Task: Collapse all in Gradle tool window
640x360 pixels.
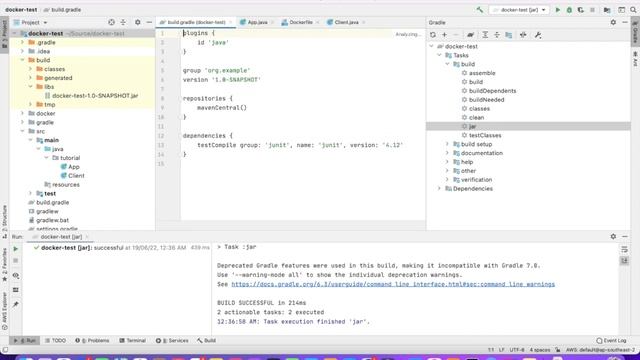Action: pyautogui.click(x=497, y=35)
